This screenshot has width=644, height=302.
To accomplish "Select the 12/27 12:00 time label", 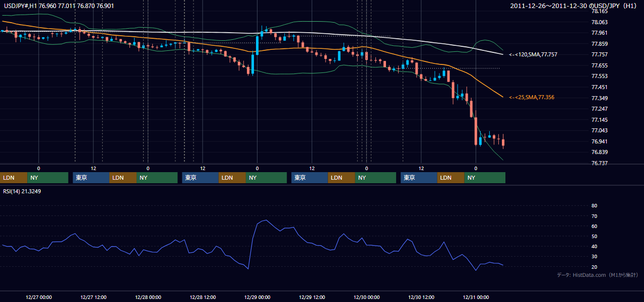I will (93, 297).
